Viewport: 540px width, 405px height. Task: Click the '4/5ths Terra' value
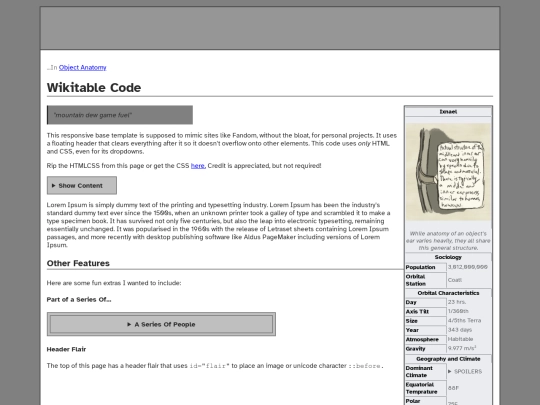click(x=464, y=321)
